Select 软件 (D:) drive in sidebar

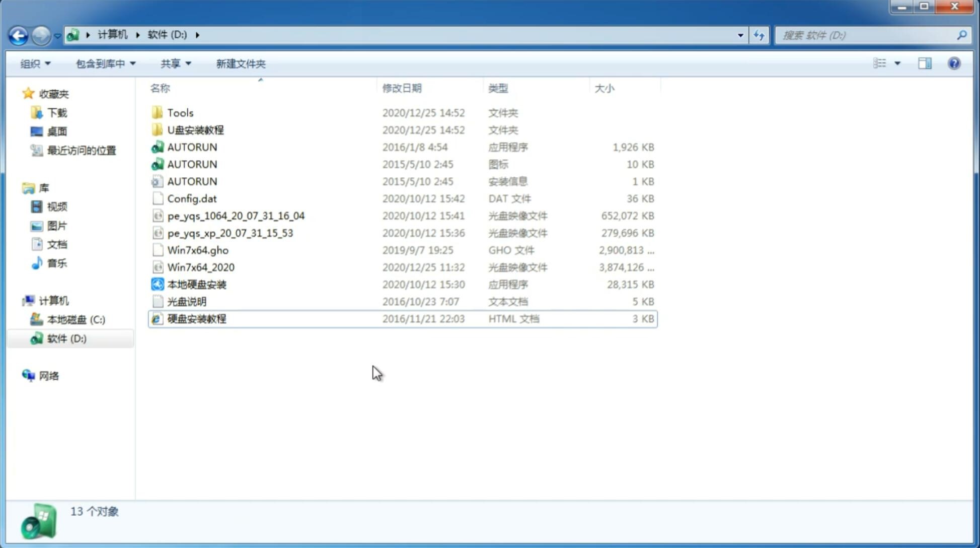click(65, 338)
